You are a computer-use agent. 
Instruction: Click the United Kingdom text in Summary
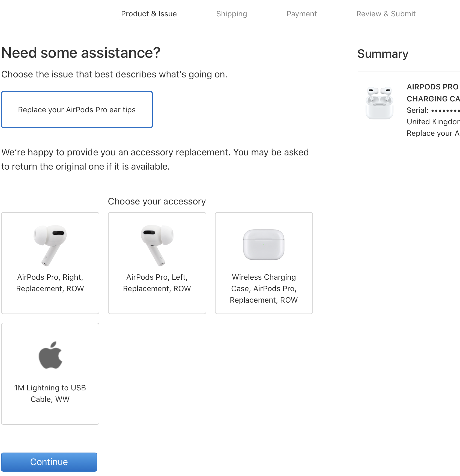[x=433, y=122]
